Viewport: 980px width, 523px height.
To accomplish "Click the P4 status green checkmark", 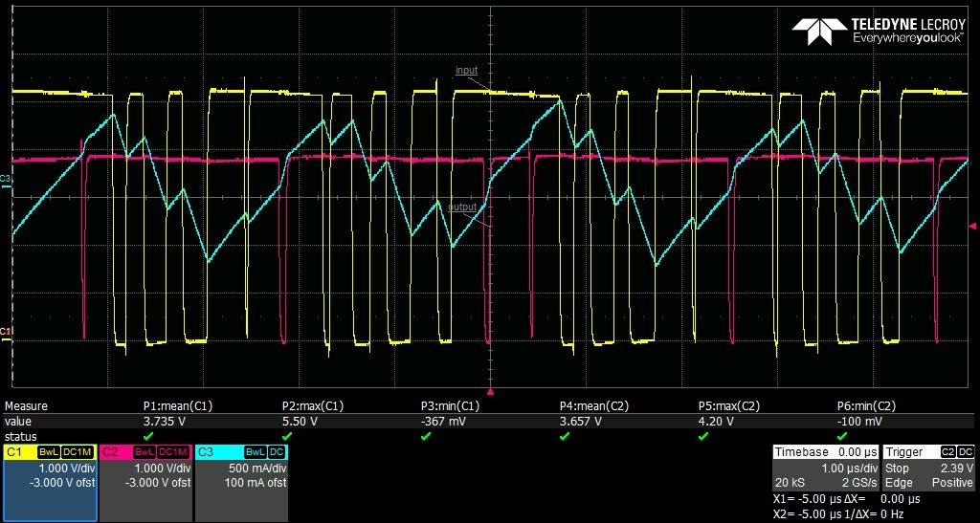I will [564, 436].
